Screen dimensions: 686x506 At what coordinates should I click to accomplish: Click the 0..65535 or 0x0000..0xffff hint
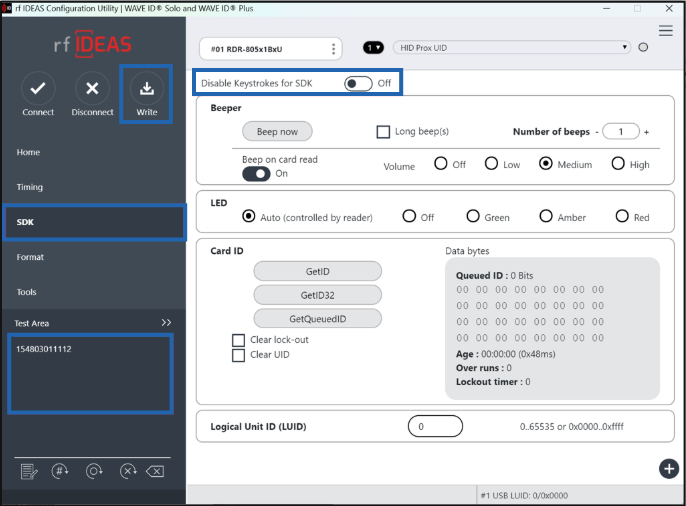point(571,426)
